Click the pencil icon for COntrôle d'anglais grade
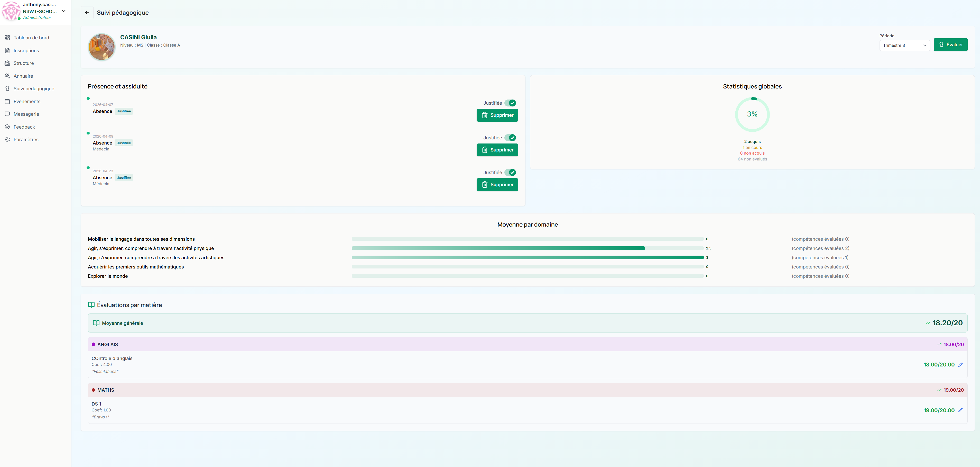The width and height of the screenshot is (980, 467). pos(960,365)
